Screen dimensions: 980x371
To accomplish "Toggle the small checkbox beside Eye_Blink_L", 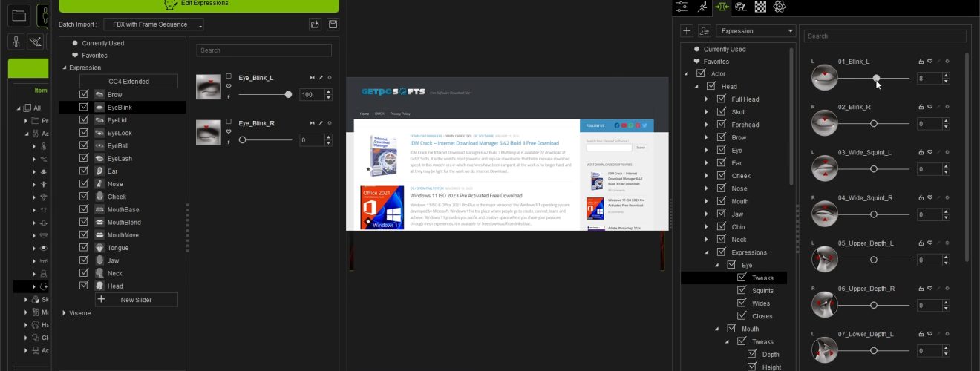I will (229, 77).
